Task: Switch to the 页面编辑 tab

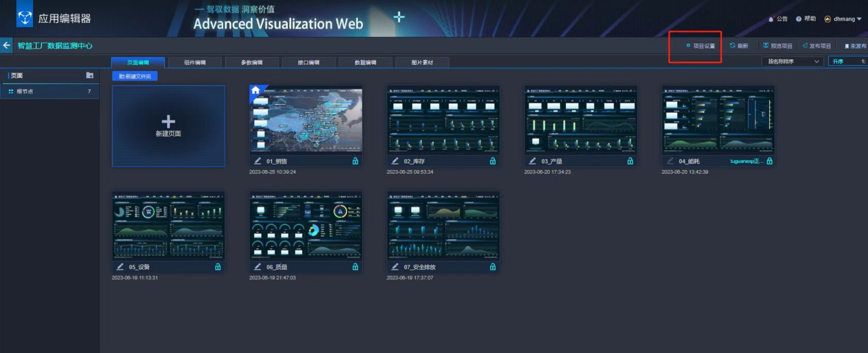Action: (x=138, y=62)
